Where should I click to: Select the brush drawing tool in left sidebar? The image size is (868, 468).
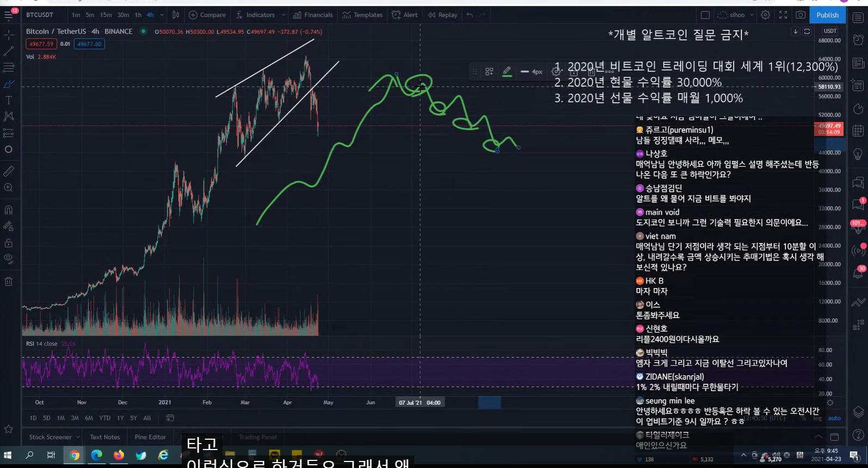click(x=9, y=84)
